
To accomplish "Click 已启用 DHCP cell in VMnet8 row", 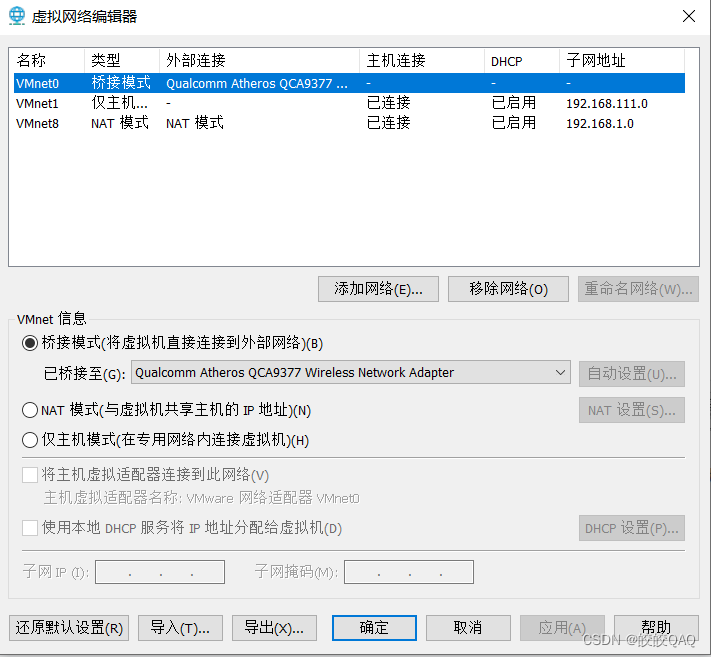I will pyautogui.click(x=514, y=123).
